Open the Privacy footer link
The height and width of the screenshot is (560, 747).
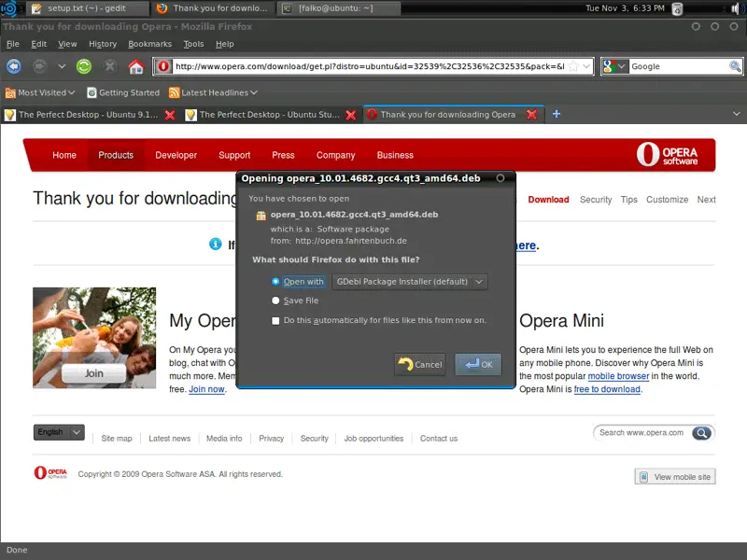point(271,439)
